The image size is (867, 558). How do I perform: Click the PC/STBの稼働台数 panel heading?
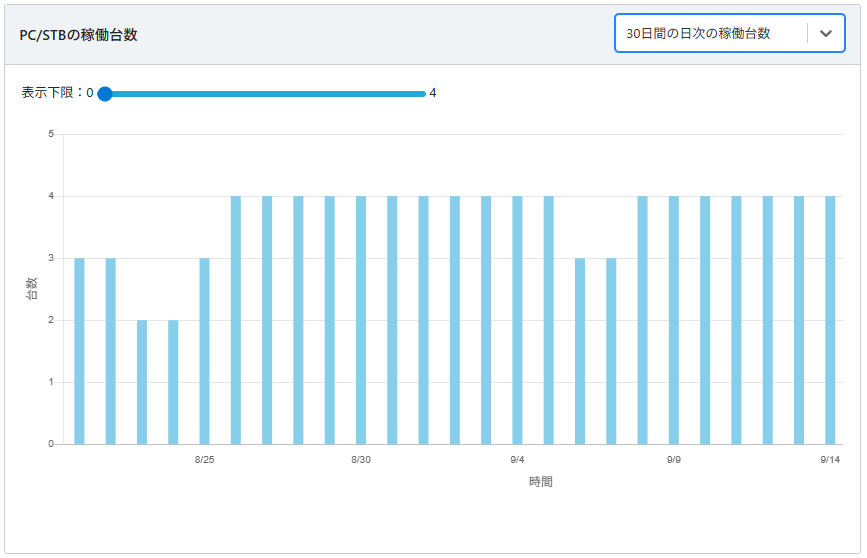point(78,34)
